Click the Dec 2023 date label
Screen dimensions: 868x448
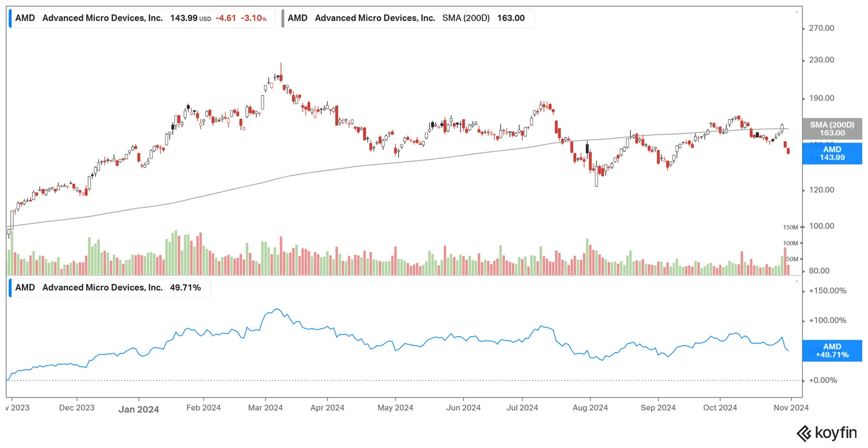pyautogui.click(x=76, y=408)
